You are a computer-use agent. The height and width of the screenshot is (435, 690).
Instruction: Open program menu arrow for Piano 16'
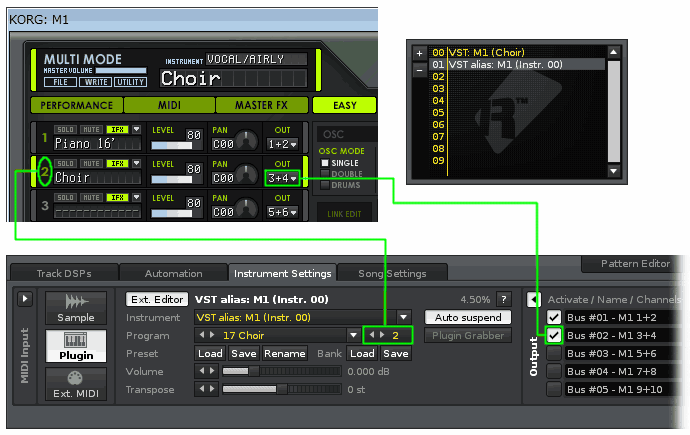pos(136,129)
